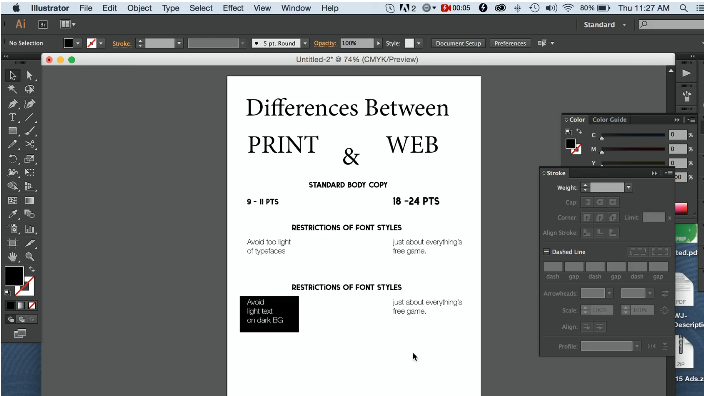This screenshot has width=704, height=396.
Task: Choose the Rectangle tool
Action: tap(13, 131)
